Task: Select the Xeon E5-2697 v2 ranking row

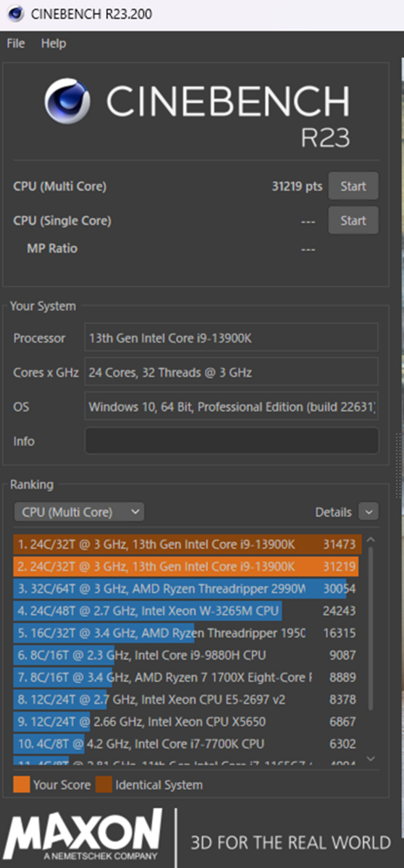Action: click(x=188, y=699)
